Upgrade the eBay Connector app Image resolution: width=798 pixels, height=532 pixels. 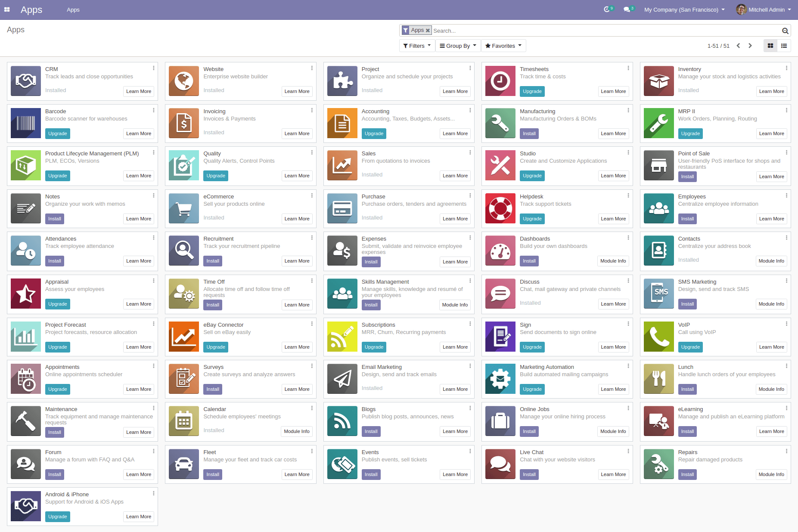click(216, 347)
